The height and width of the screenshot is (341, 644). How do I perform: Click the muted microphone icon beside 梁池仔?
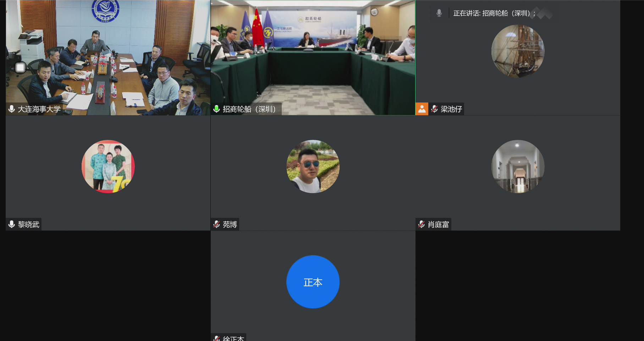[x=434, y=109]
